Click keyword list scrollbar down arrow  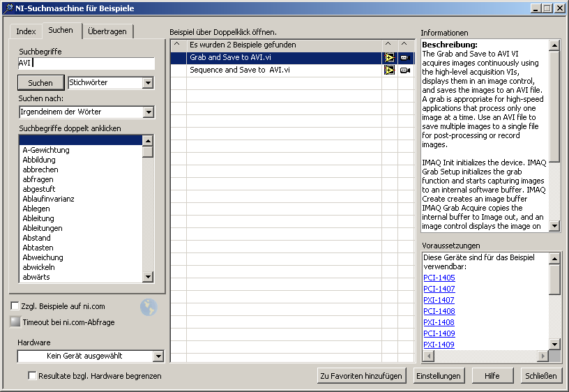(x=148, y=277)
